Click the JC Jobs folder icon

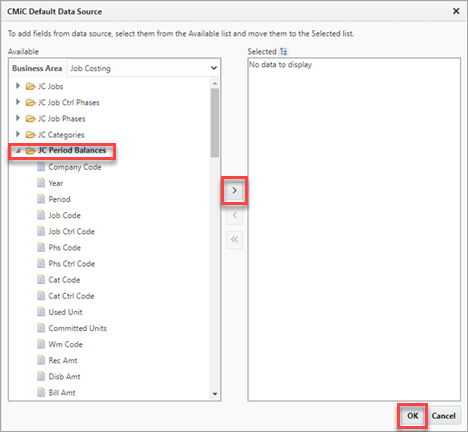pos(31,87)
